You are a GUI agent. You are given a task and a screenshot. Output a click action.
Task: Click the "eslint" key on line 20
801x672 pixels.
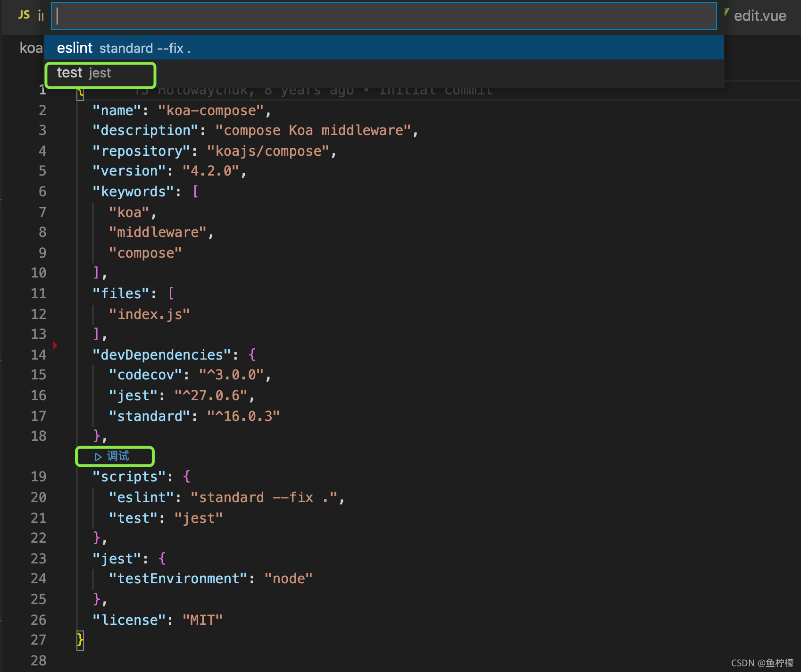tap(142, 497)
